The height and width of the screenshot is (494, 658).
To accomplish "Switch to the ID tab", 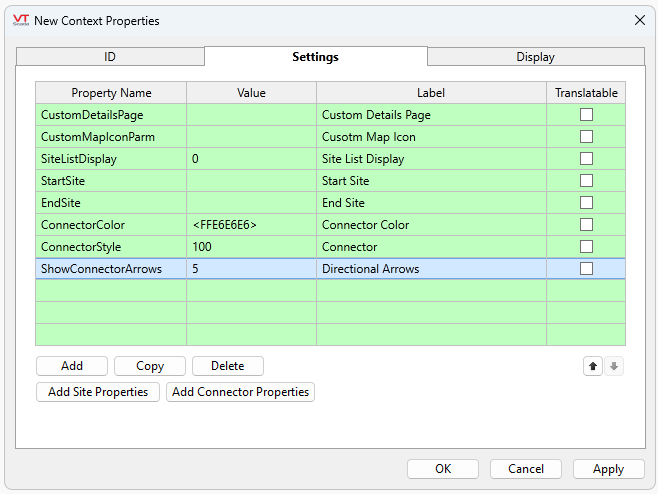I will coord(110,57).
